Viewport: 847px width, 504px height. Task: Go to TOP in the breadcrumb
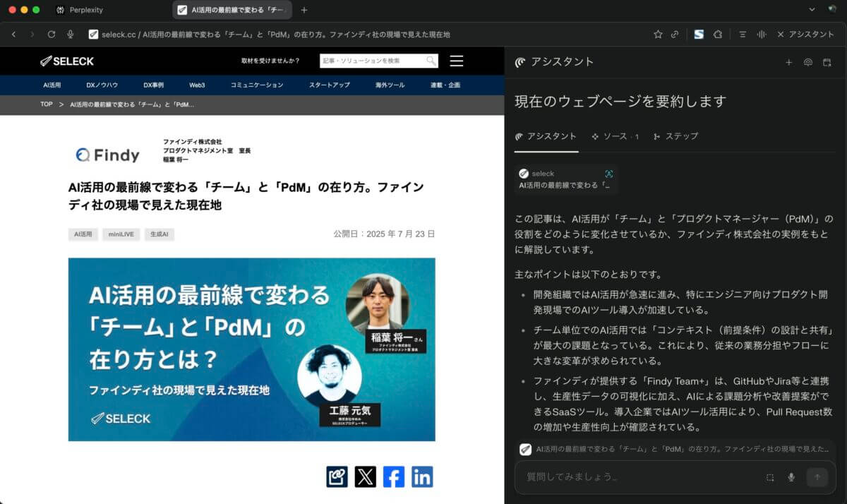pyautogui.click(x=47, y=104)
